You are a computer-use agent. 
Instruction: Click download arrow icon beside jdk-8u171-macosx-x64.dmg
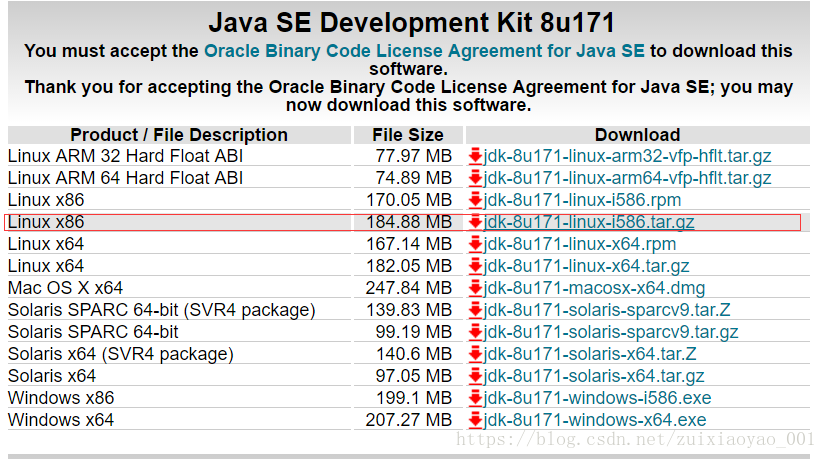click(x=475, y=288)
